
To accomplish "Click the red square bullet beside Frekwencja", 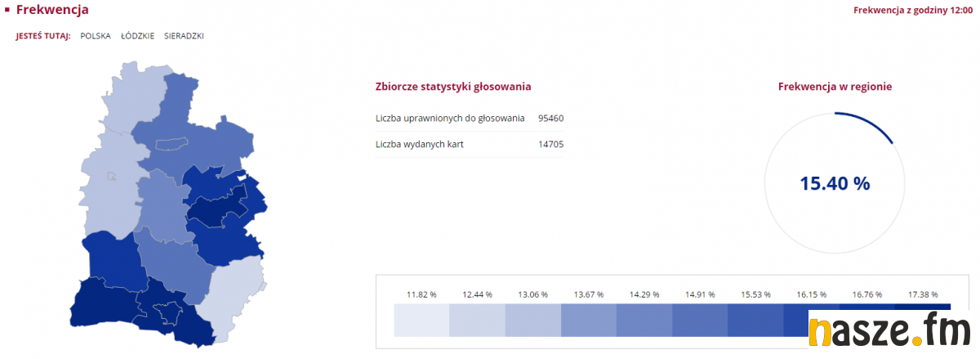I will click(x=7, y=9).
